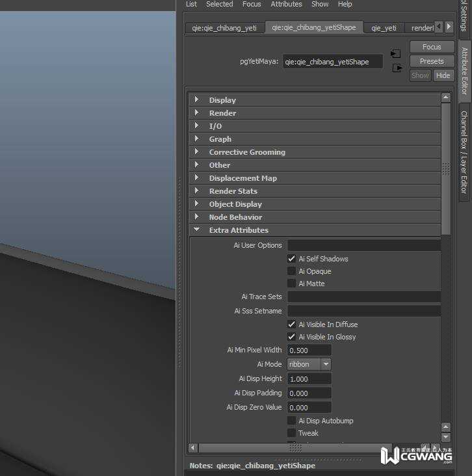Click the pgYetiMaya name field
Viewport: 472px width, 476px height.
pos(332,62)
